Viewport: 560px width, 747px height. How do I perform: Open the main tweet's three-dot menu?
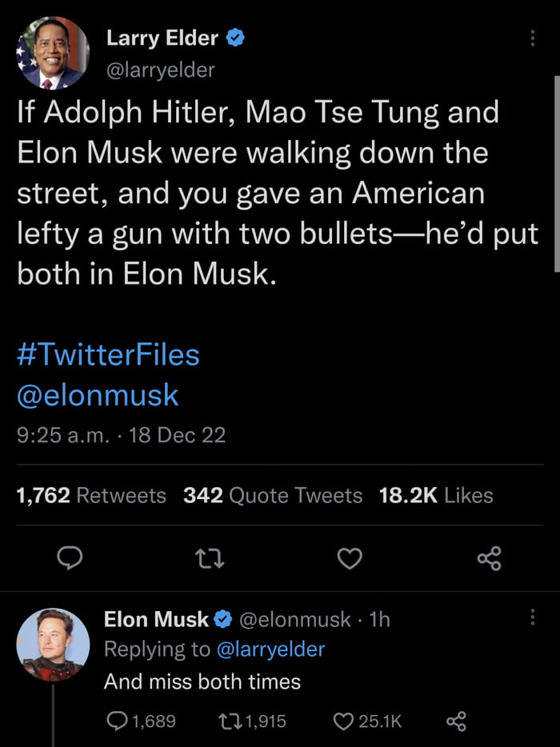coord(532,39)
